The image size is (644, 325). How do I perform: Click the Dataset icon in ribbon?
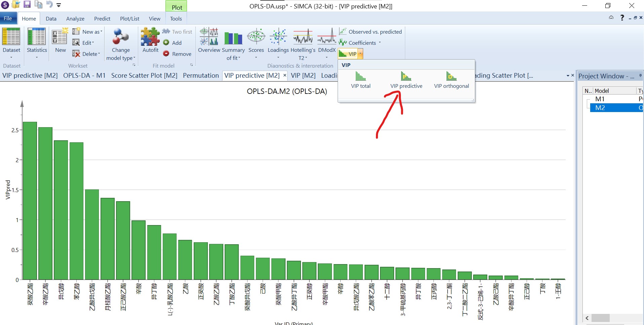11,37
